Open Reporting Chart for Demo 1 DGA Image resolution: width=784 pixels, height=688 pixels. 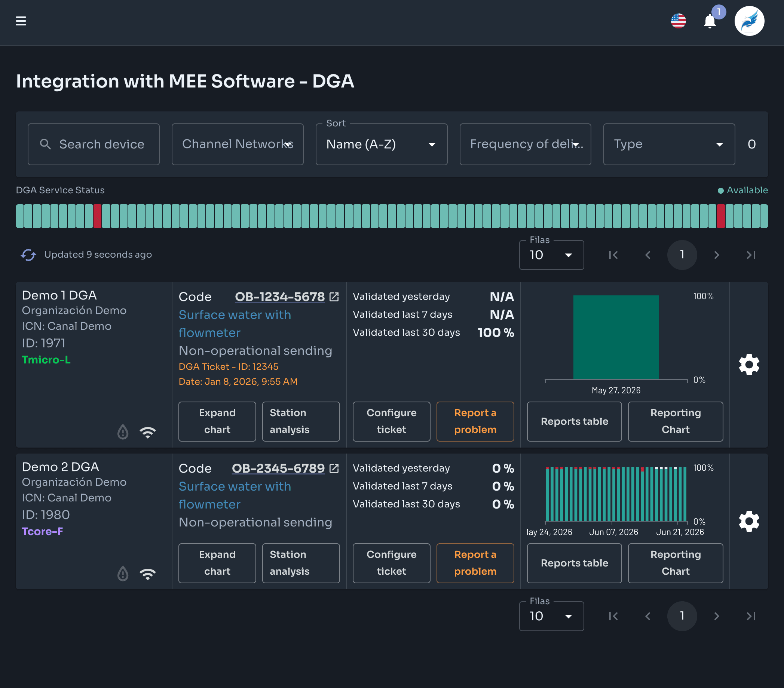click(x=676, y=421)
